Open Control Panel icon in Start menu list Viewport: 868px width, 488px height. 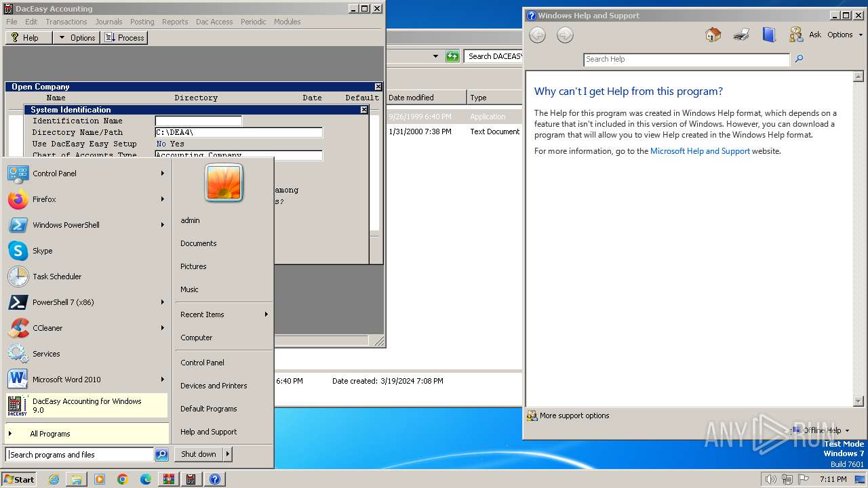pyautogui.click(x=18, y=174)
